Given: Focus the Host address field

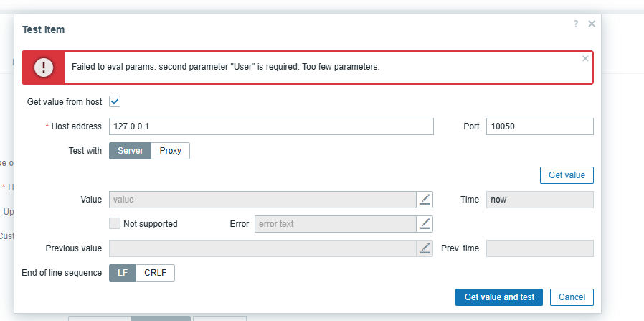Looking at the screenshot, I should pos(271,126).
